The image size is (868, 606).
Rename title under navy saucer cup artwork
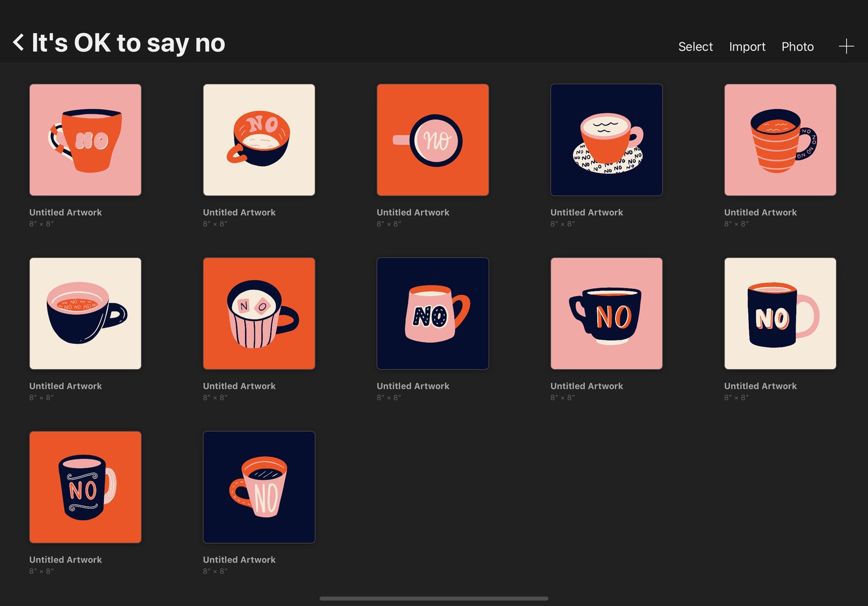point(587,213)
